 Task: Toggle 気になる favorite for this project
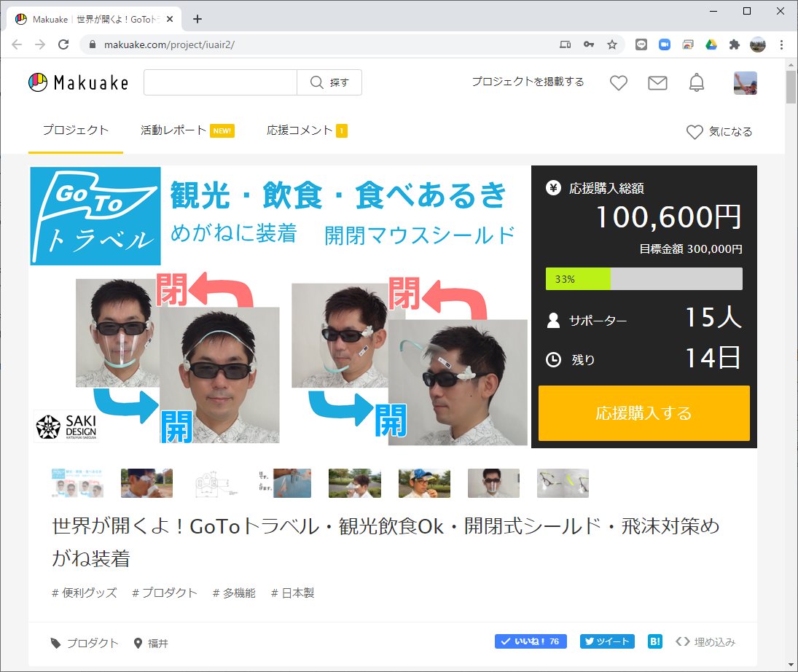point(719,132)
